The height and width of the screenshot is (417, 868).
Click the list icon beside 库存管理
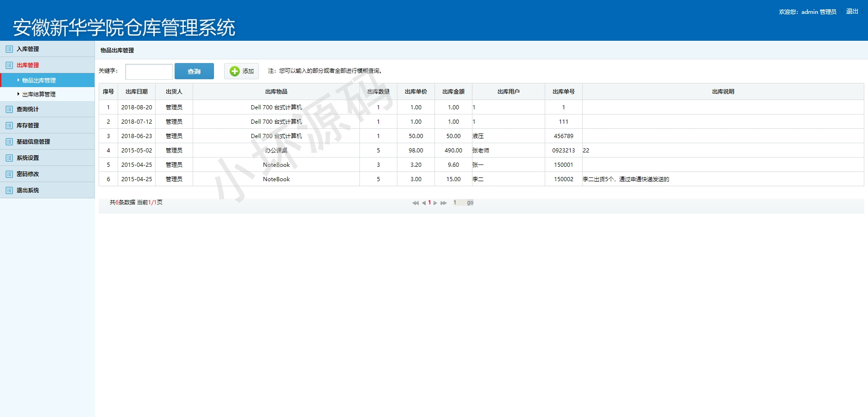click(9, 126)
